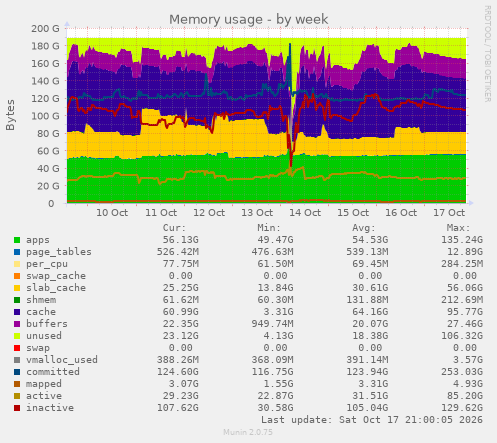
Task: Click the '10 Oct' x-axis date label
Action: 112,213
